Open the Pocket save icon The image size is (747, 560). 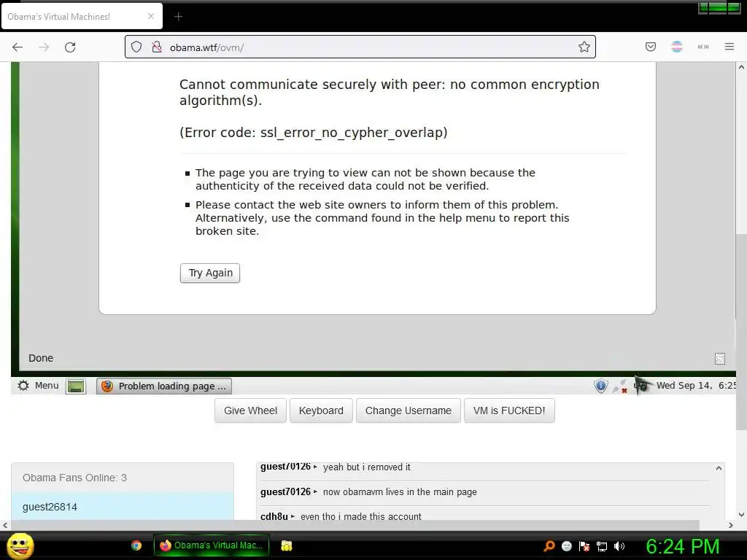click(x=650, y=47)
